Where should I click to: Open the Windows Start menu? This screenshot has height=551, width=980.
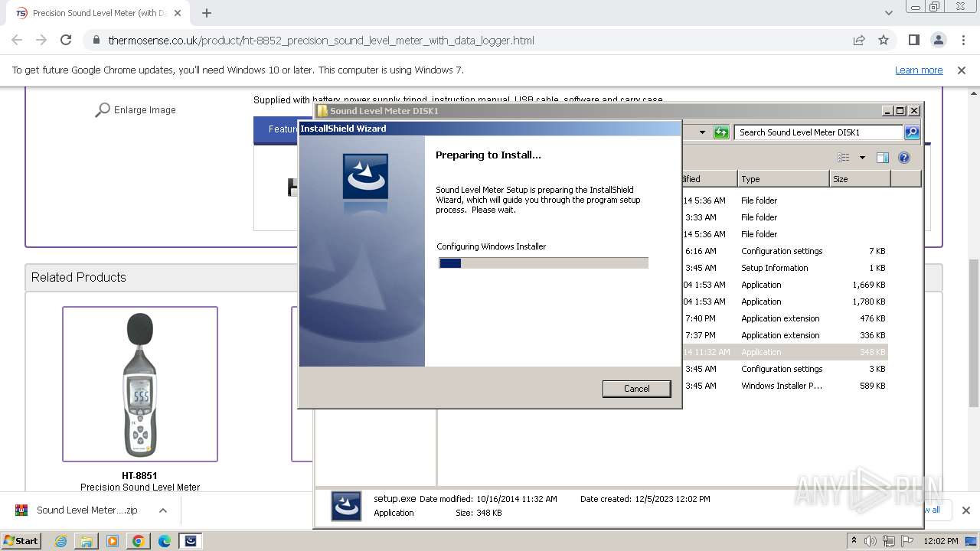(21, 540)
